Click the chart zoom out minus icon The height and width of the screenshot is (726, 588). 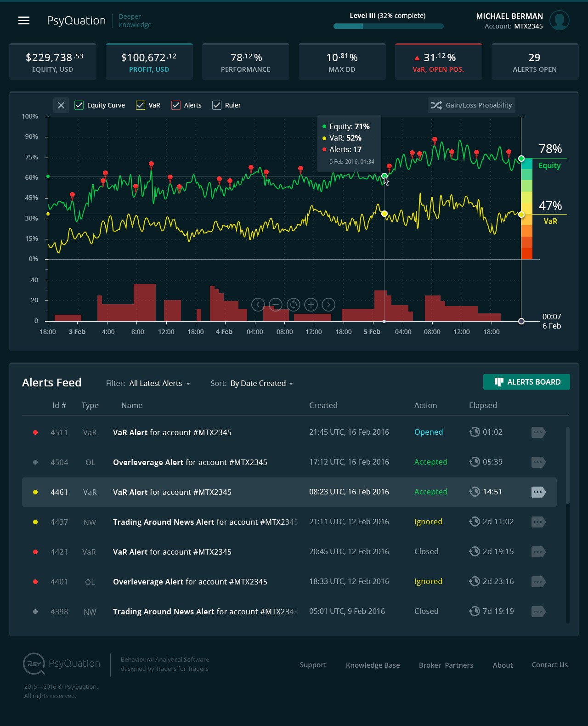click(275, 305)
